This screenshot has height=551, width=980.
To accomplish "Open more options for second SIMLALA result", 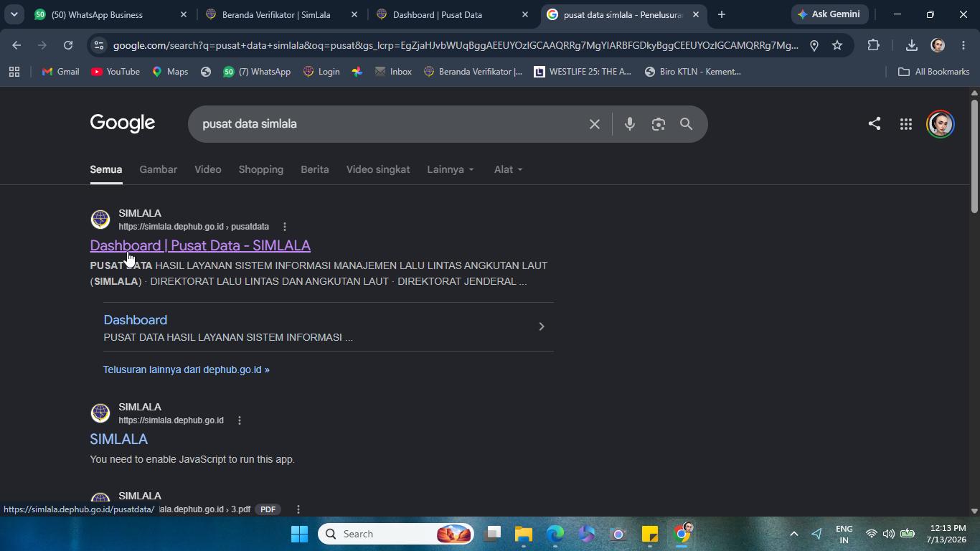I will [240, 420].
